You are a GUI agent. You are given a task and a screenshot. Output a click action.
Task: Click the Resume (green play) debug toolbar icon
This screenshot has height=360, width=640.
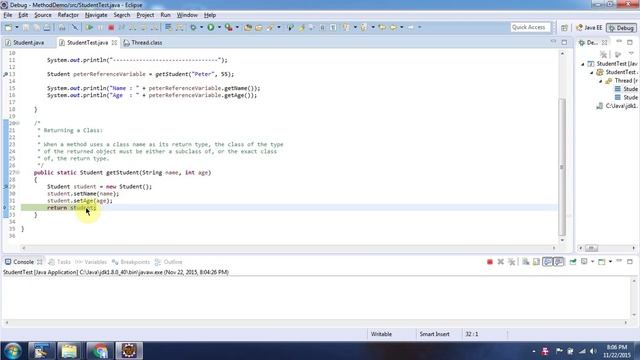89,27
